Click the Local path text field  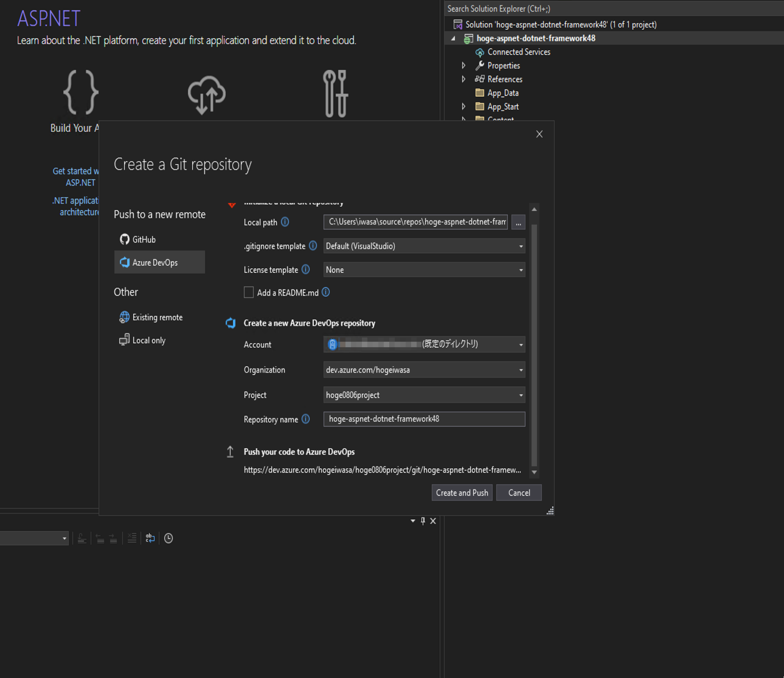point(416,222)
